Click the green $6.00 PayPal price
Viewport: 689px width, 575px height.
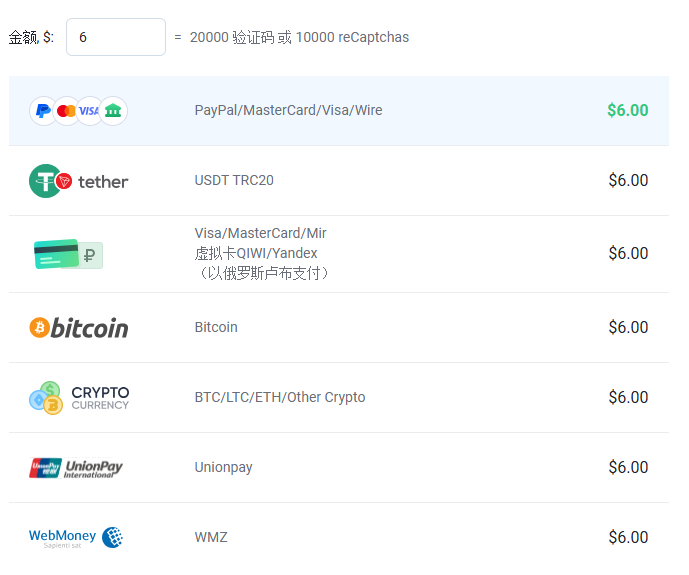(x=627, y=110)
